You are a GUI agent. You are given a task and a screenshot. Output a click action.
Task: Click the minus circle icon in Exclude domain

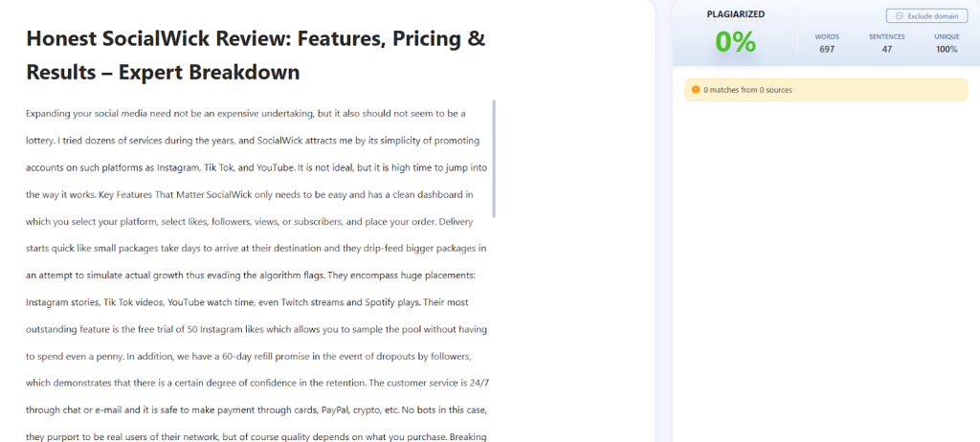point(899,15)
